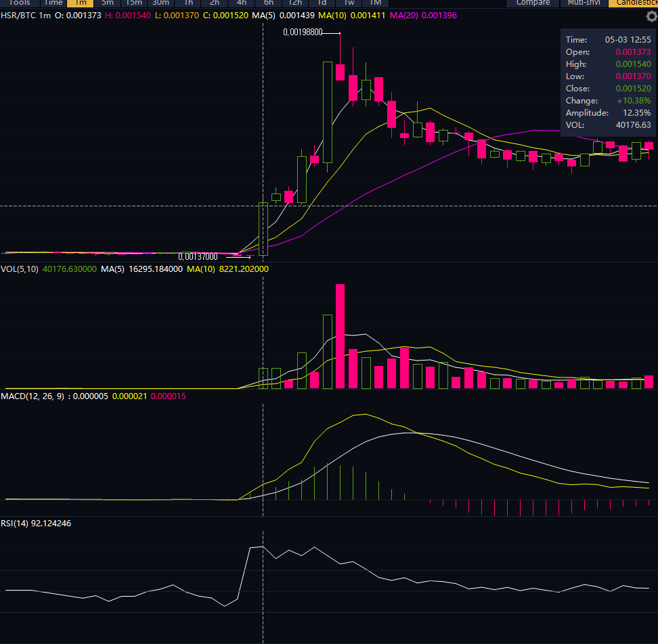Click the MA(10) 0.001411 indicator label
Viewport: 658px width, 644px height.
351,16
